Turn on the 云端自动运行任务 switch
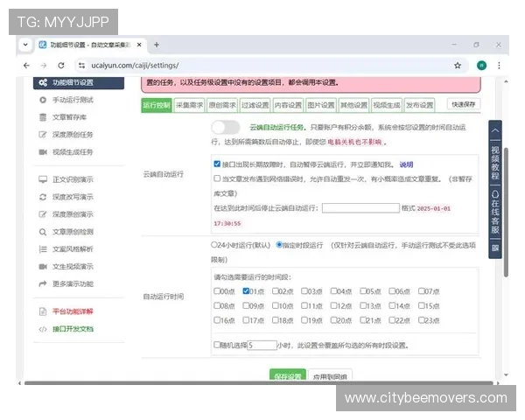 [226, 127]
